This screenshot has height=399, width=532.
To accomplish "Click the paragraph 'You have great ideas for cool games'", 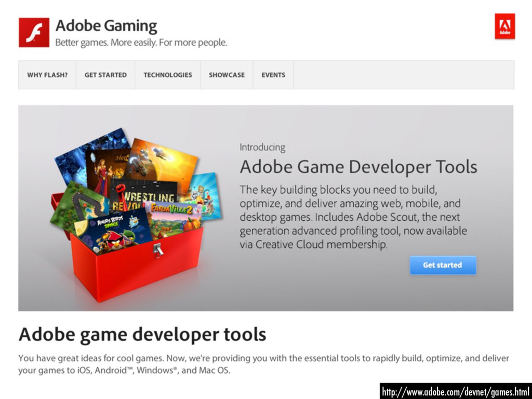I will coord(264,364).
